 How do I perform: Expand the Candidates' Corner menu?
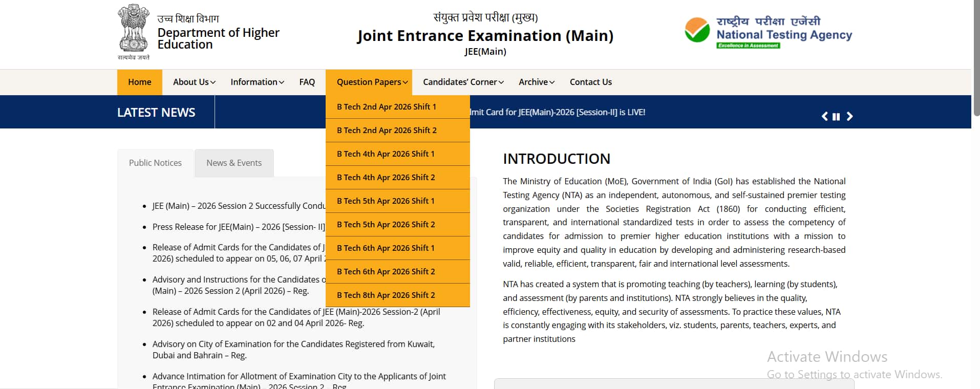pos(463,82)
